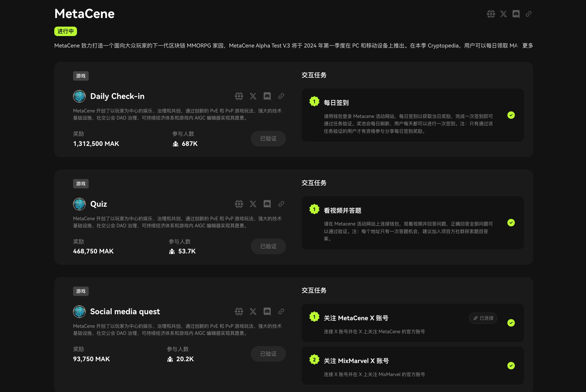Open the 关注 MixMarvel X 账号 task title
Screen dimensions: 586x392
click(x=356, y=361)
